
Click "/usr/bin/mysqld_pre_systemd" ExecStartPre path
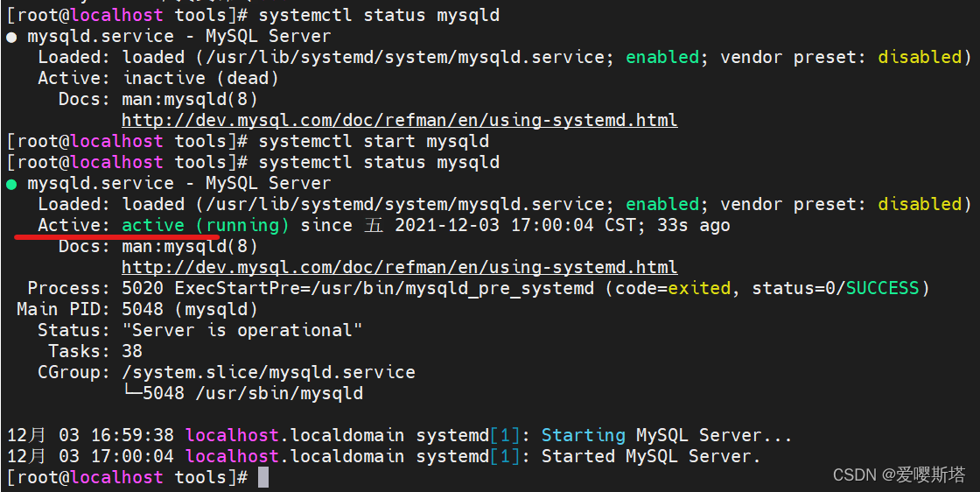coord(451,288)
